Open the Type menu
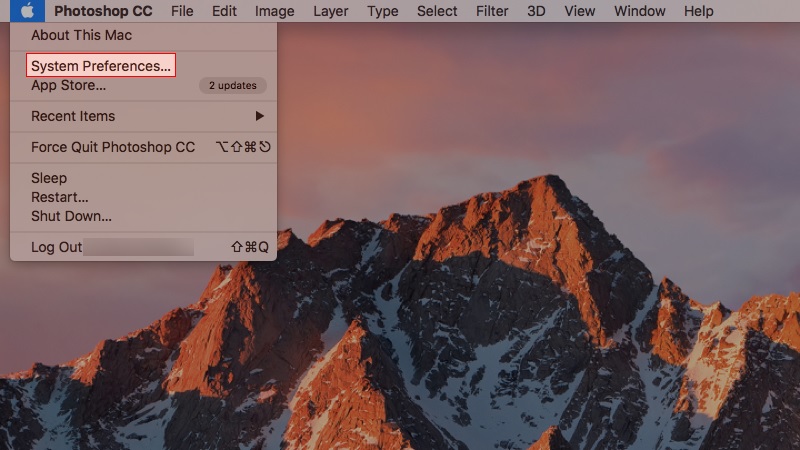This screenshot has width=800, height=450. coord(382,11)
